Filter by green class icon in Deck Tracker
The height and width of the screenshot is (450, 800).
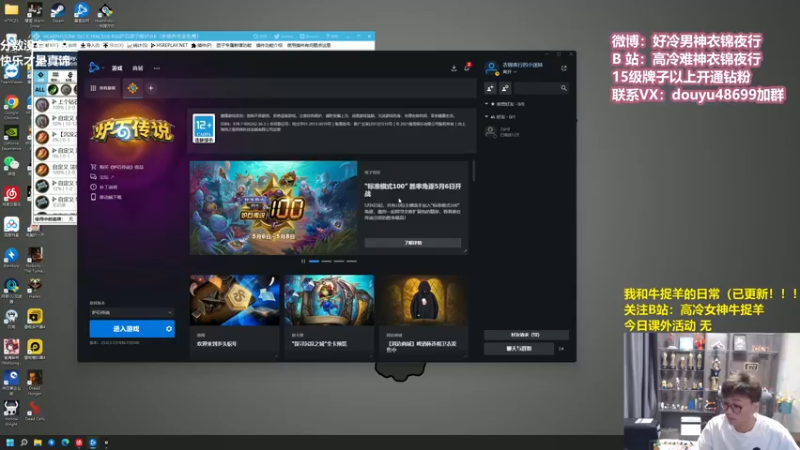point(53,89)
